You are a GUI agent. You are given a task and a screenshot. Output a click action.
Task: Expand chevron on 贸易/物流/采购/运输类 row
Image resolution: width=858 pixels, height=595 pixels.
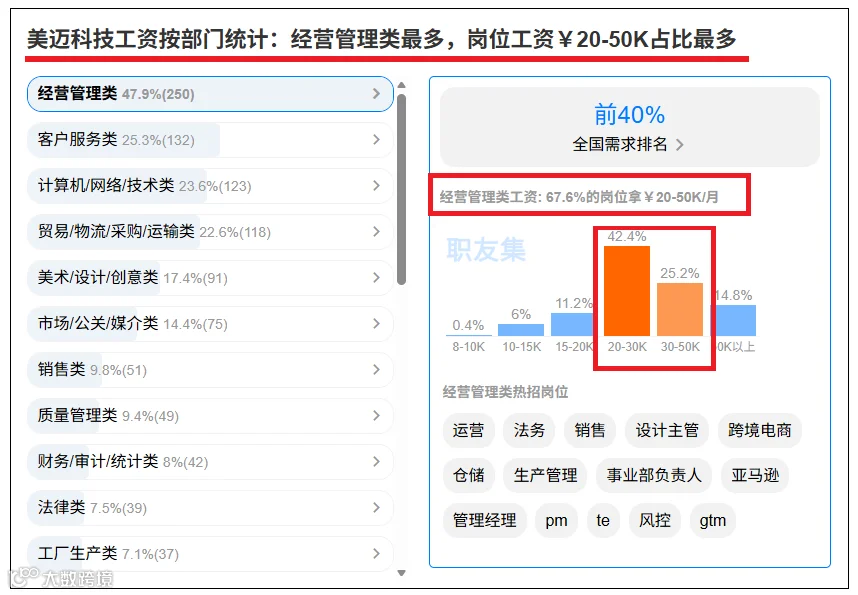point(376,232)
